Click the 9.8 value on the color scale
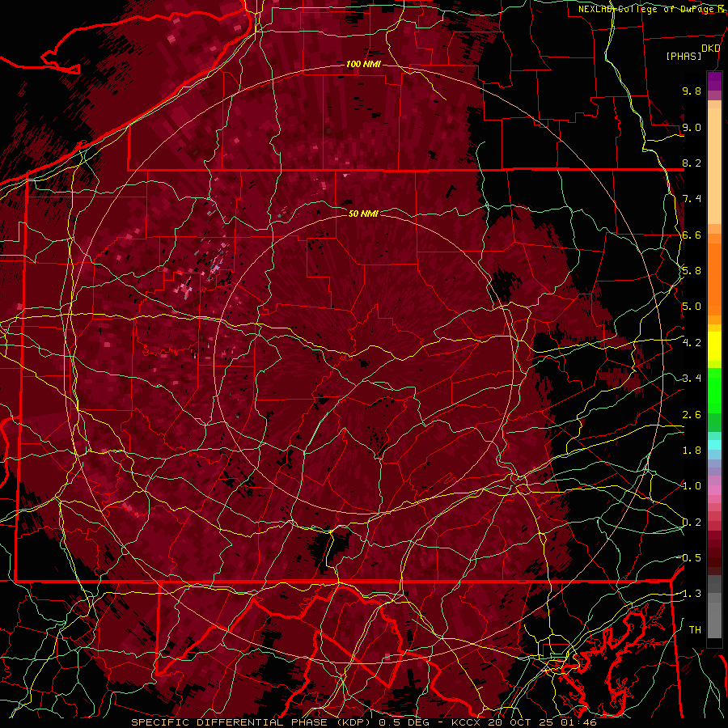The image size is (728, 728). [x=692, y=91]
